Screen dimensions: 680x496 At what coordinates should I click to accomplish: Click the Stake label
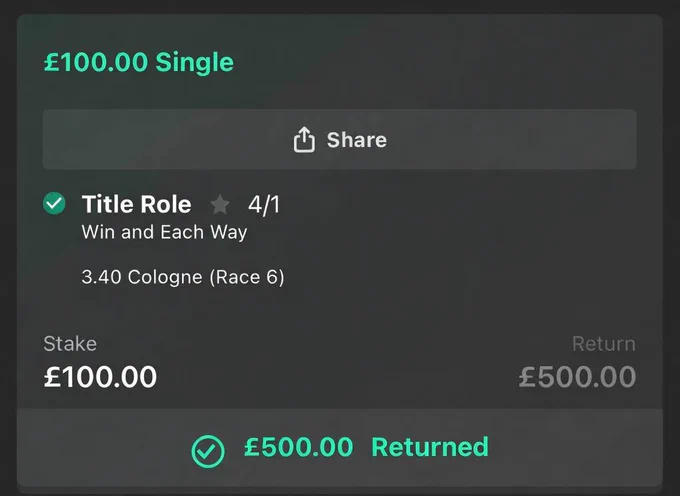pos(70,344)
